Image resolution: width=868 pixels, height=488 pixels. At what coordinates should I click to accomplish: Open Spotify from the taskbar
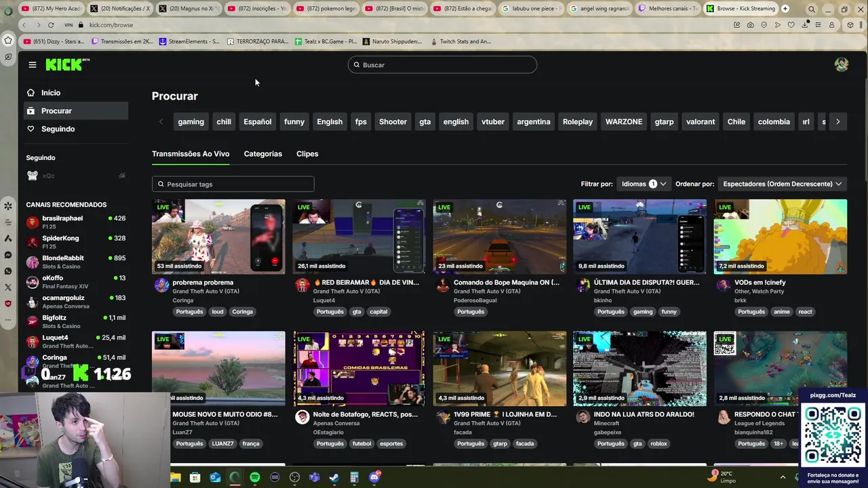255,477
